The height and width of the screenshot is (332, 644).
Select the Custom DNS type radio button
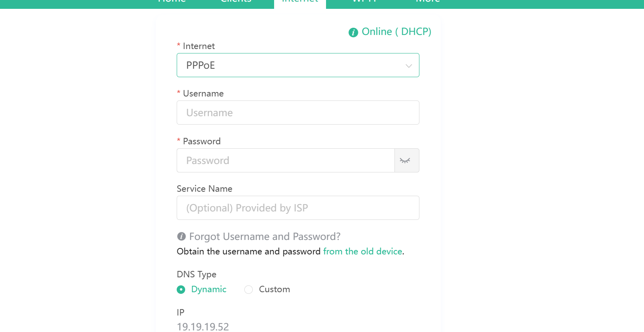tap(249, 289)
